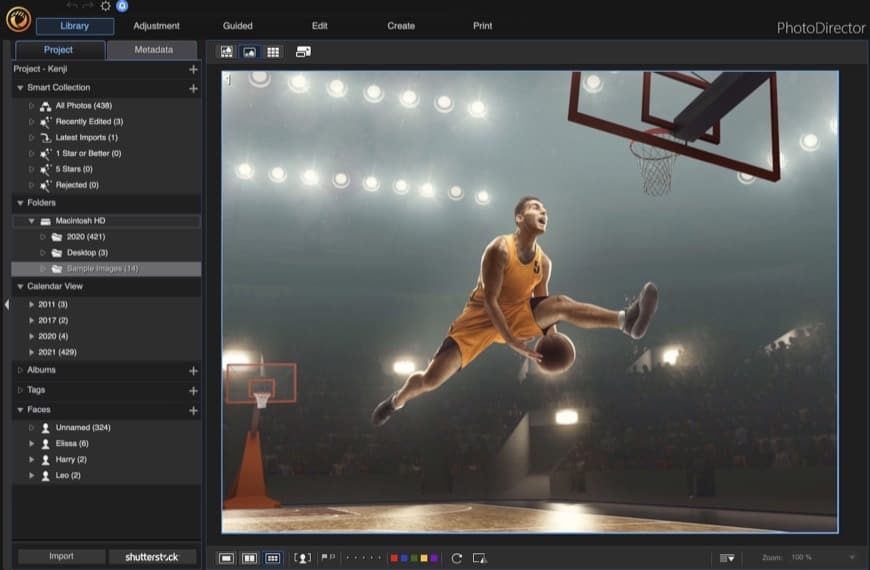Open the Create tab
Image resolution: width=870 pixels, height=570 pixels.
(401, 26)
